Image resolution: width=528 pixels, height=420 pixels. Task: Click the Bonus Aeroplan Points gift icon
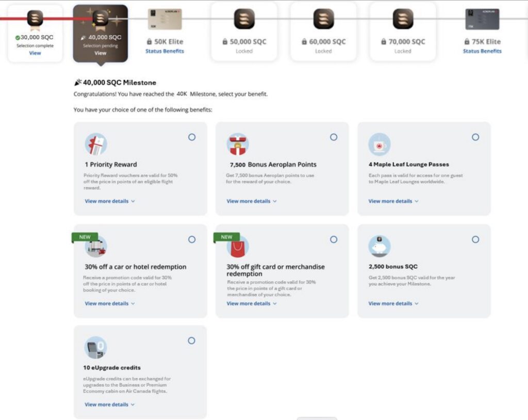click(x=238, y=144)
